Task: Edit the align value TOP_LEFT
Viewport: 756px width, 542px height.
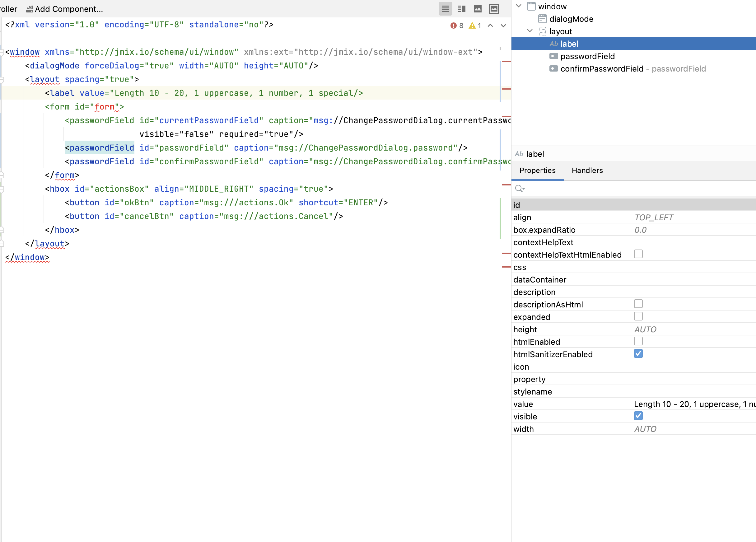Action: tap(654, 218)
